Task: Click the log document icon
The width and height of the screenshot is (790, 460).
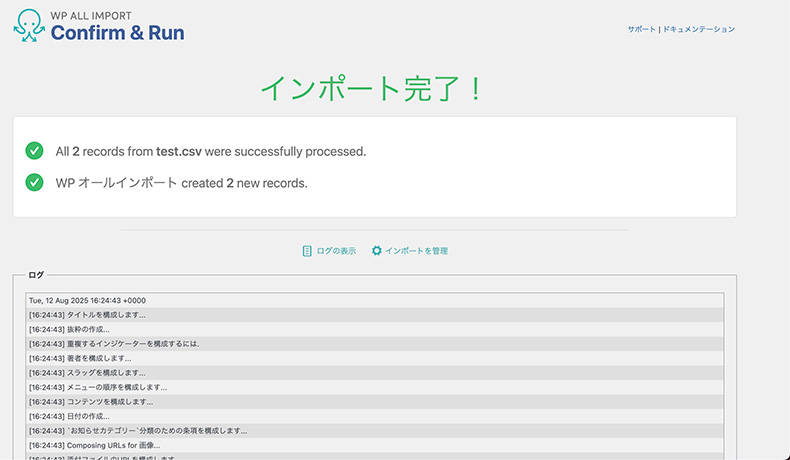Action: tap(307, 251)
